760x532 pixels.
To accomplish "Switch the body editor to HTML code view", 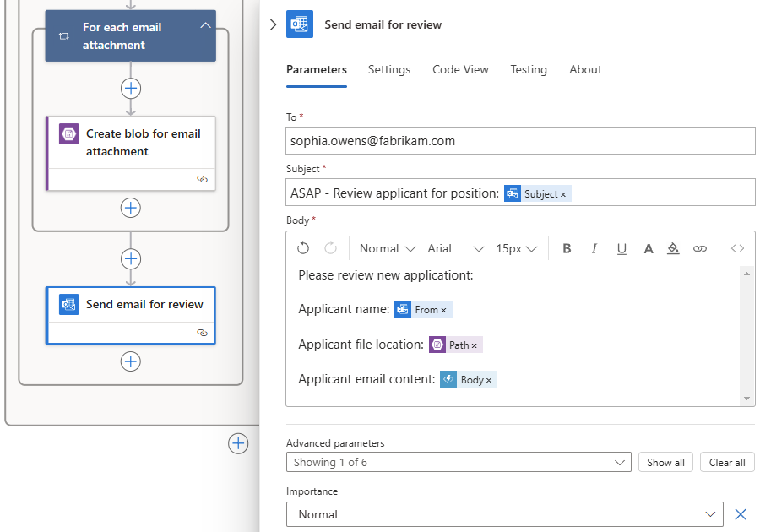I will coord(737,247).
